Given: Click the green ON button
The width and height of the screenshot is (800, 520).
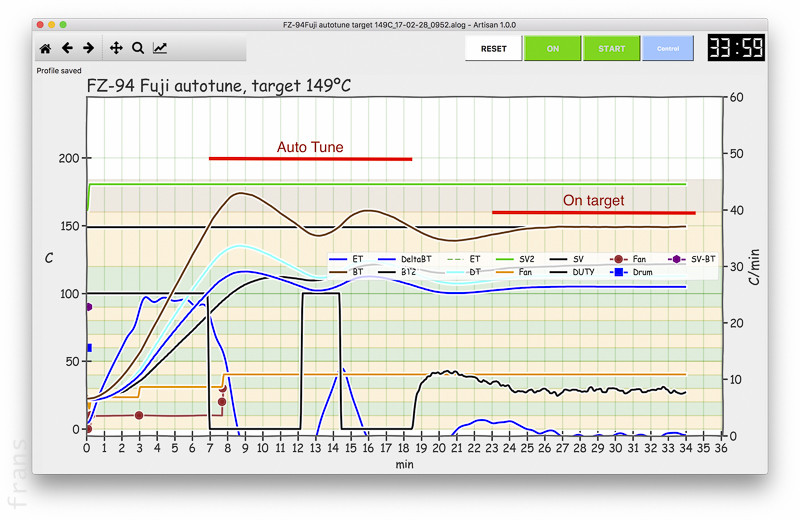Looking at the screenshot, I should tap(552, 48).
